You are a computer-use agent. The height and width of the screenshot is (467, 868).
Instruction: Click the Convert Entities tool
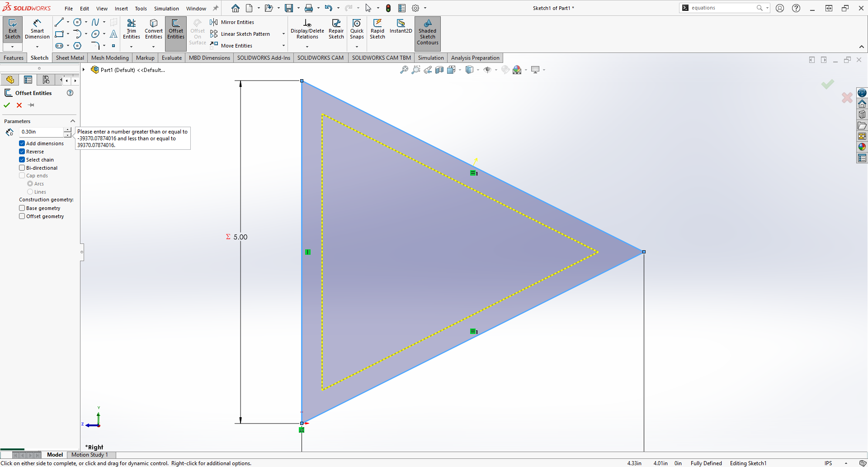point(154,30)
